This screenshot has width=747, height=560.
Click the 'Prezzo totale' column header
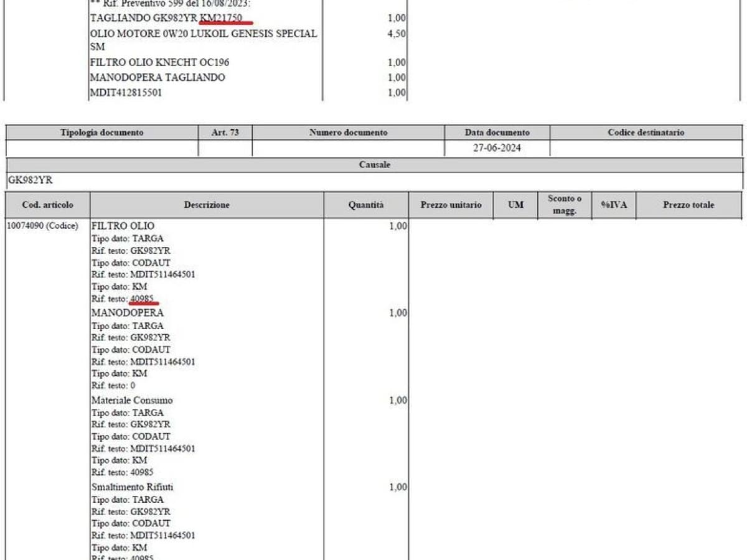(688, 205)
